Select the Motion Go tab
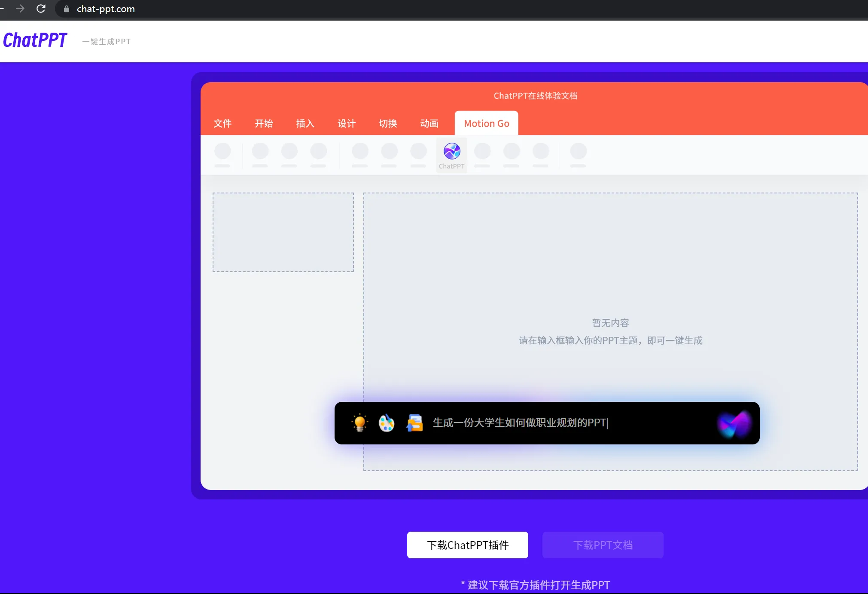The width and height of the screenshot is (868, 594). pos(486,123)
